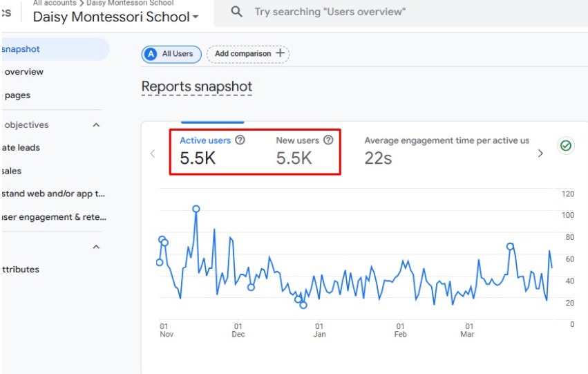Open the pages item in sidebar
Screen dimensions: 588x374
tap(17, 95)
